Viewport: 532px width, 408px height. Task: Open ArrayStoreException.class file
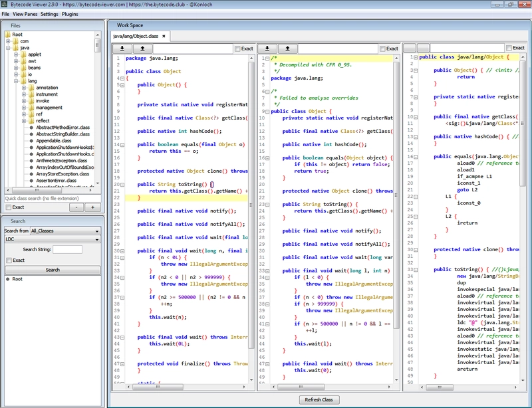pyautogui.click(x=63, y=174)
